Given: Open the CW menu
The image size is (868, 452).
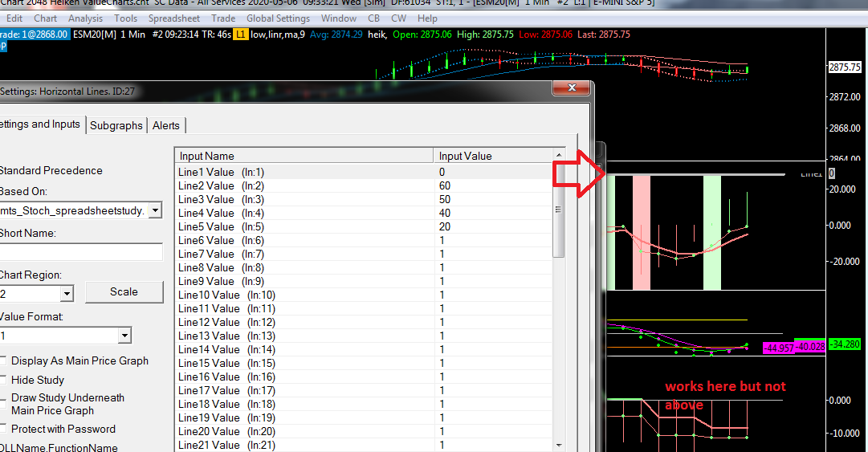Looking at the screenshot, I should tap(398, 18).
